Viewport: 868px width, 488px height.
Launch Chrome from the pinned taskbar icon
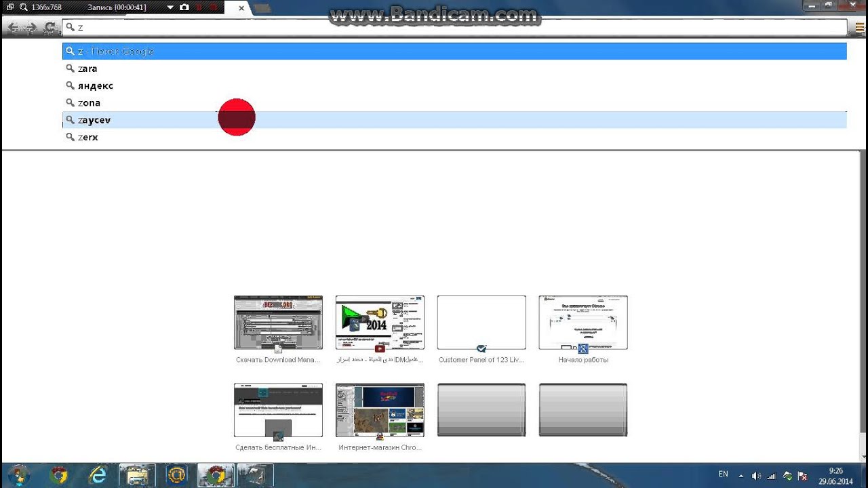(x=59, y=475)
